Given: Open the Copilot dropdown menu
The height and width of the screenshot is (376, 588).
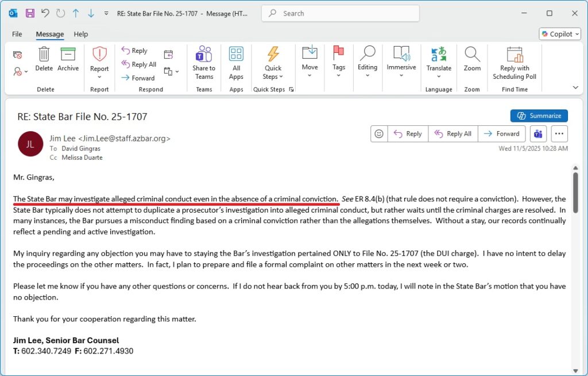Looking at the screenshot, I should click(x=560, y=34).
